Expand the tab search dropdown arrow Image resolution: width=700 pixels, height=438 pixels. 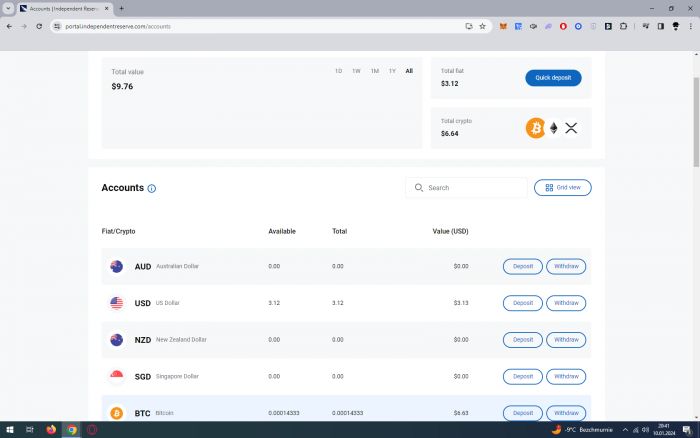tap(8, 8)
